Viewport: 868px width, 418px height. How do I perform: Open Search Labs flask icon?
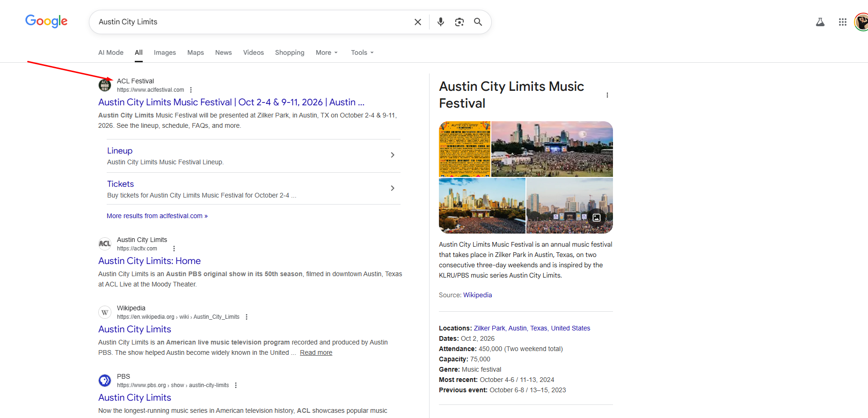pyautogui.click(x=820, y=22)
